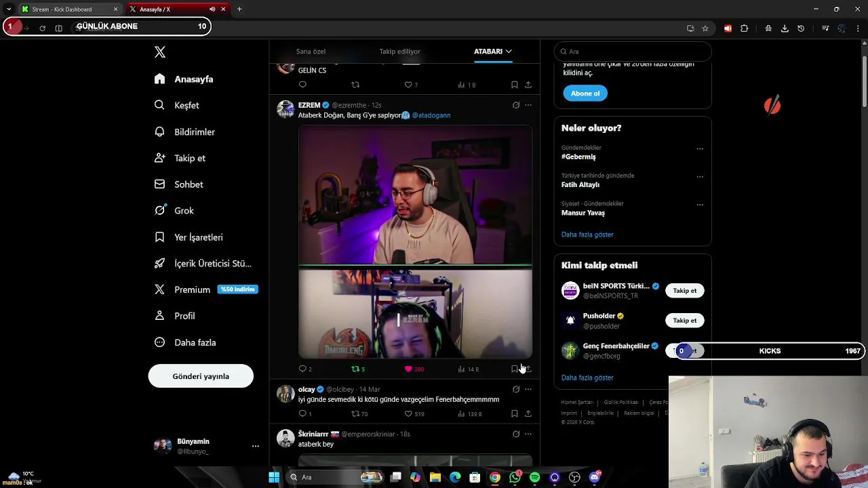The height and width of the screenshot is (488, 868).
Task: Open Spotify from the taskbar
Action: click(x=534, y=477)
